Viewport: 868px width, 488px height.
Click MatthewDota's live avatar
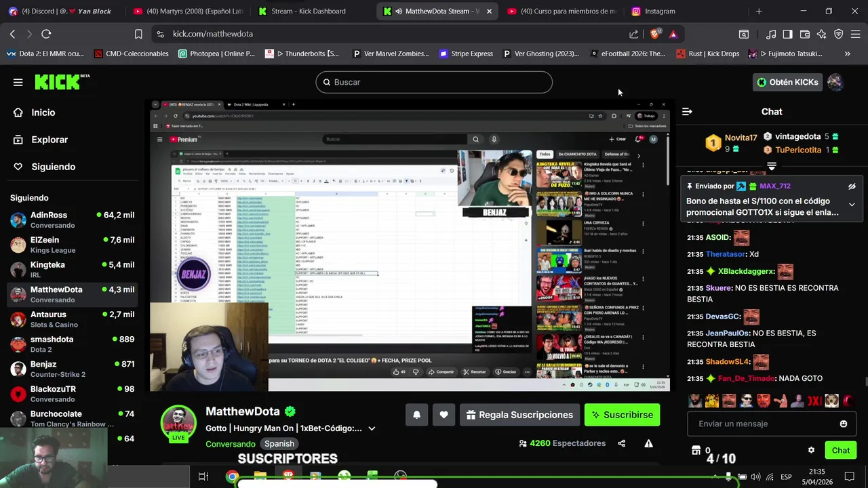(x=178, y=424)
